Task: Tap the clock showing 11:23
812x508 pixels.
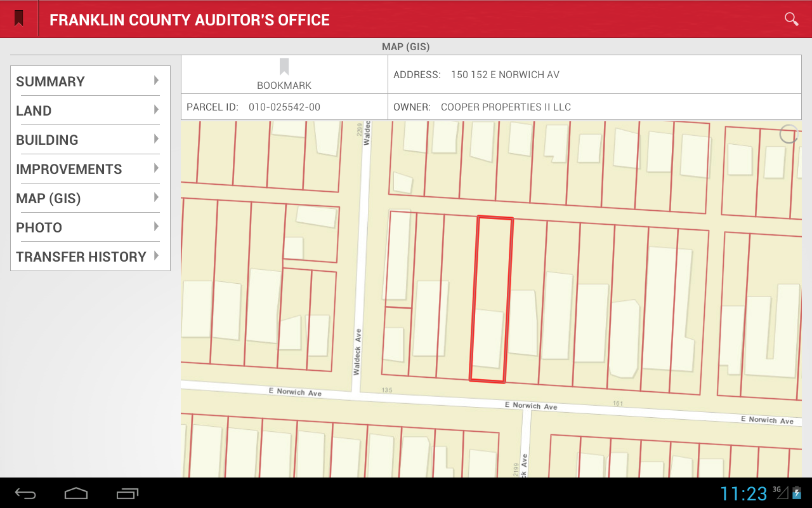Action: (x=743, y=493)
